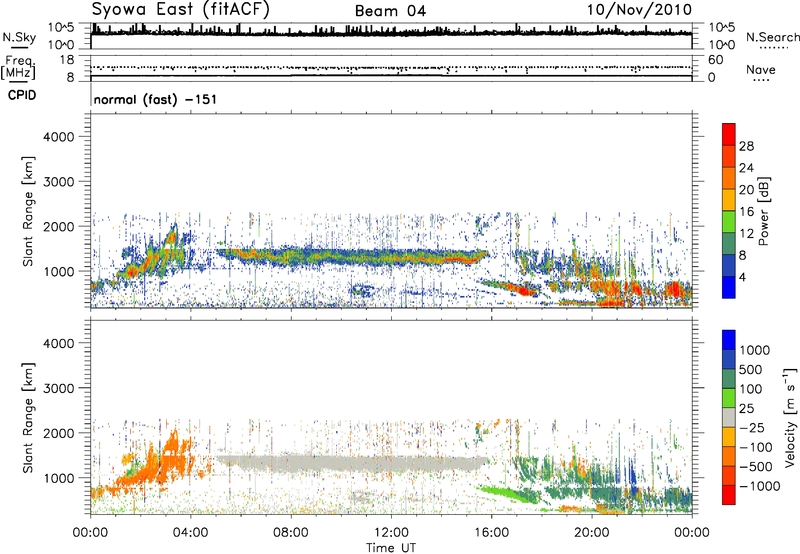Select the 'normal (fast) -151' CPID text
The width and height of the screenshot is (800, 554).
(155, 99)
